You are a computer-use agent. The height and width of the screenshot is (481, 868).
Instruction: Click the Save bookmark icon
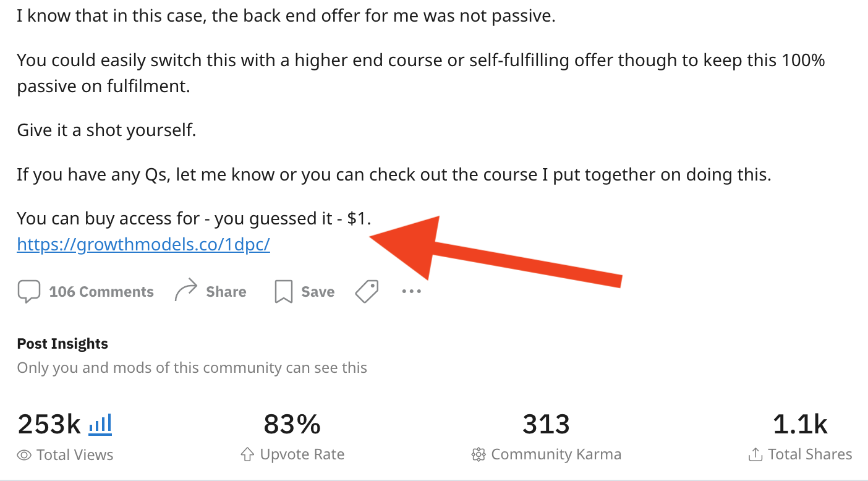point(283,292)
